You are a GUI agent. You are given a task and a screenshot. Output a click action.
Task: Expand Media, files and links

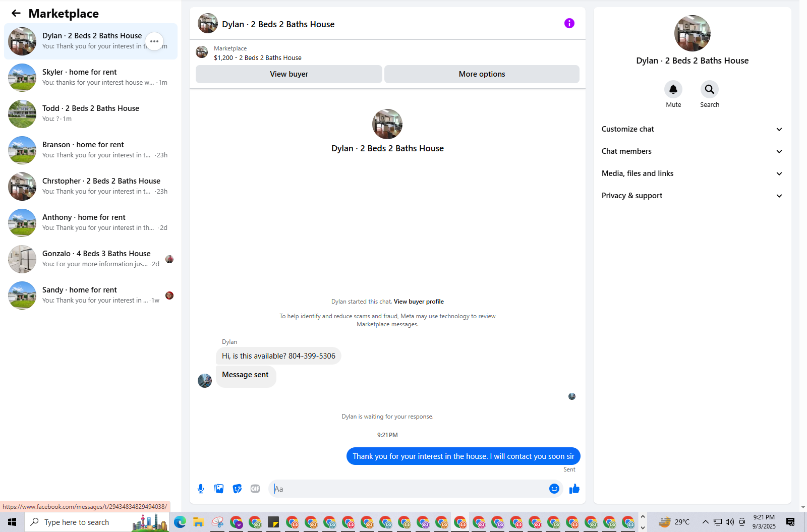(693, 173)
